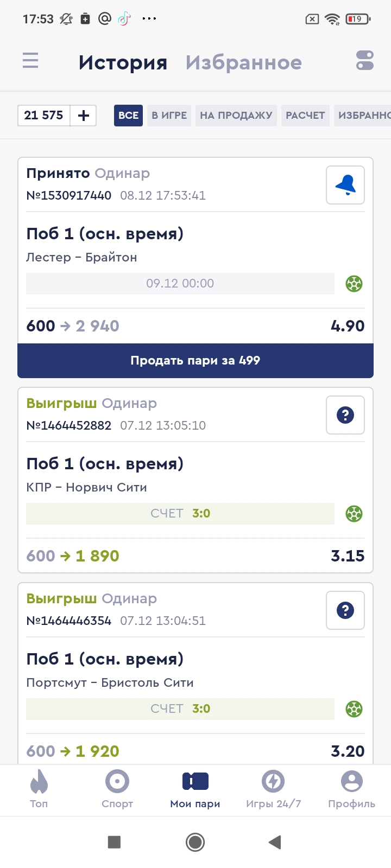Screen dimensions: 391x868
Task: Open help icon for Портсмут – Бристоль Сити bet
Action: pos(345,610)
